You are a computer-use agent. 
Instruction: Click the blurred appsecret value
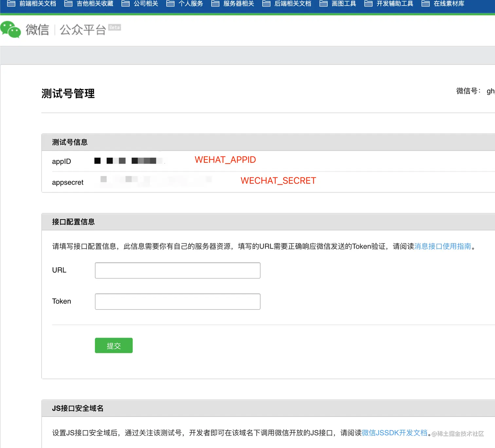[x=156, y=181]
